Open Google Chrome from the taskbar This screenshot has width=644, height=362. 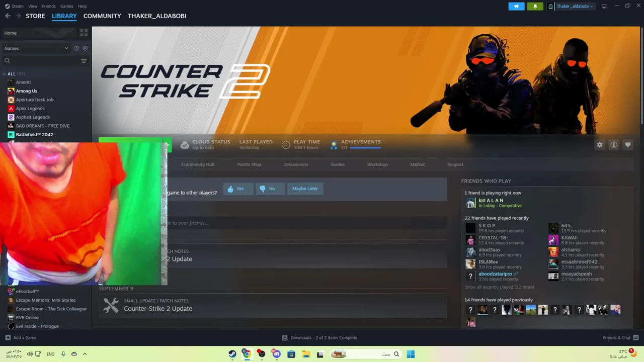pos(247,354)
